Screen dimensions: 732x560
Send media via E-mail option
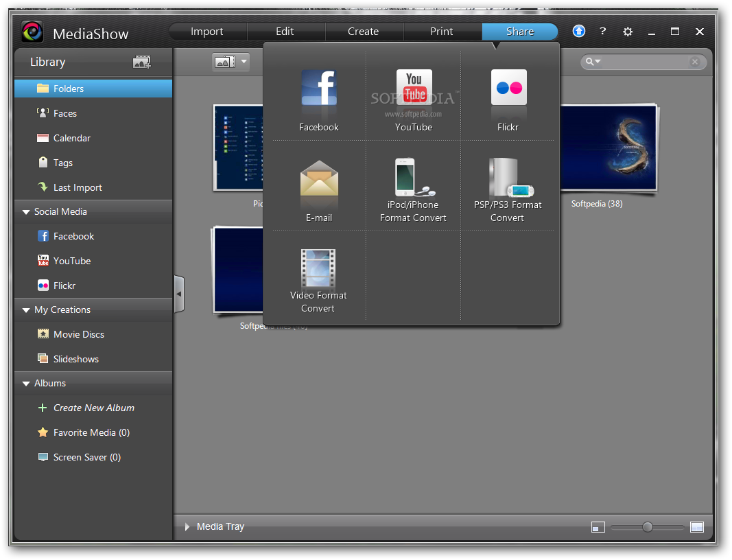click(319, 191)
